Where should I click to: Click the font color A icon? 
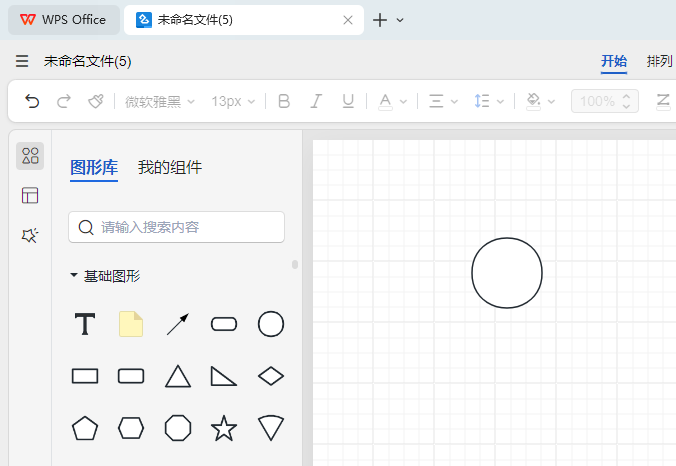pos(385,102)
